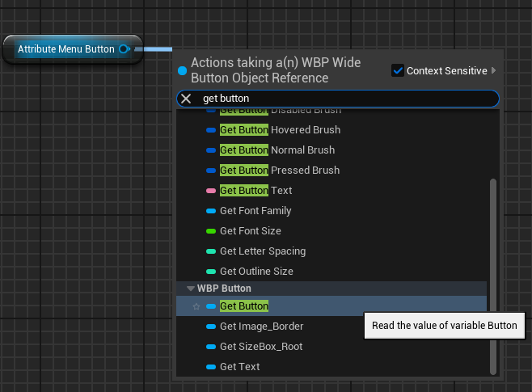Pick Get Outline Size

(331, 272)
